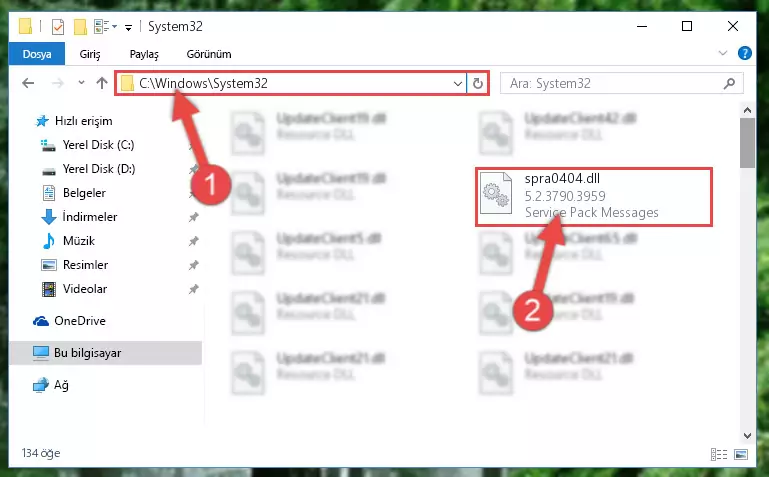Click the Back navigation arrow
Screen dimensions: 769x477
[x=28, y=83]
